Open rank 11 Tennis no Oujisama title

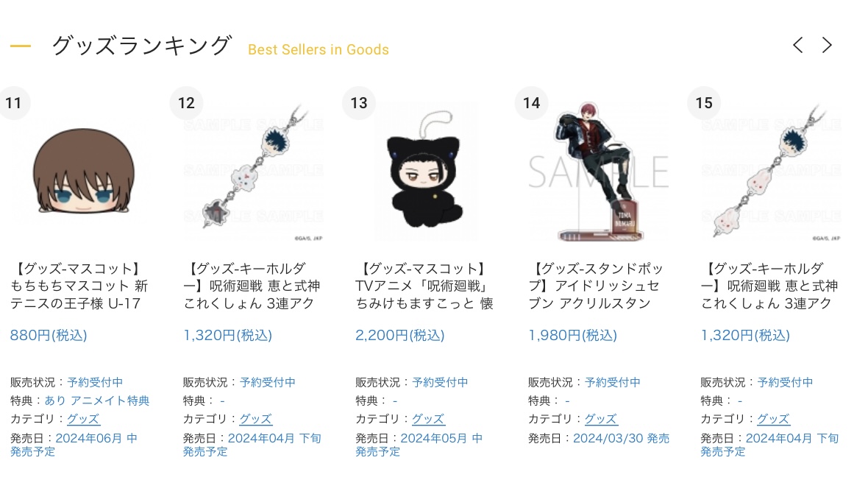79,286
